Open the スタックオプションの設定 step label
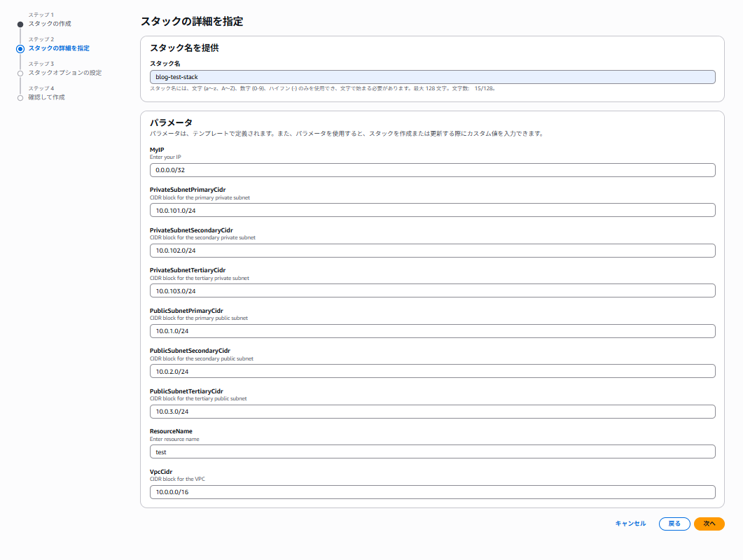 [64, 73]
